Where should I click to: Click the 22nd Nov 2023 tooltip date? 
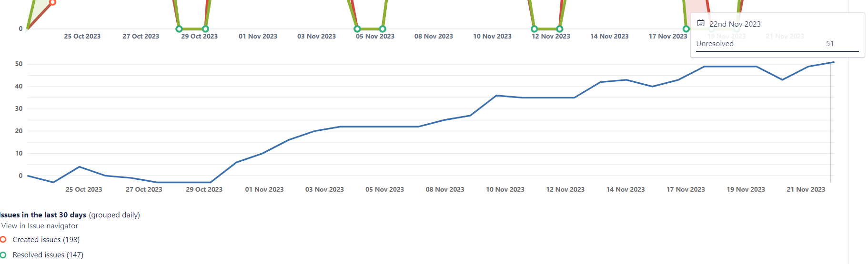735,24
